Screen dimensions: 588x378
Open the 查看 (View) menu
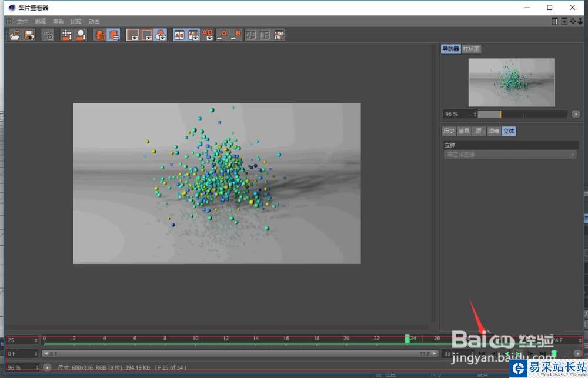click(58, 21)
